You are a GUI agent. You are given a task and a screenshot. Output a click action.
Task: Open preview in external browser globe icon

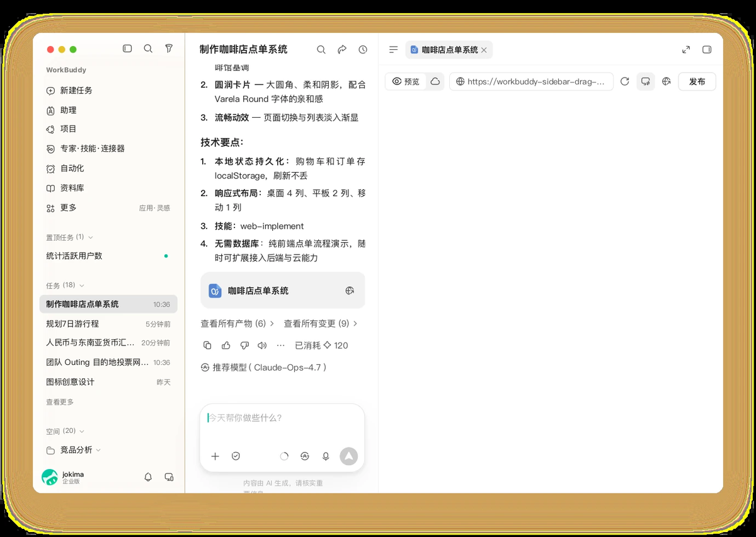click(x=667, y=81)
